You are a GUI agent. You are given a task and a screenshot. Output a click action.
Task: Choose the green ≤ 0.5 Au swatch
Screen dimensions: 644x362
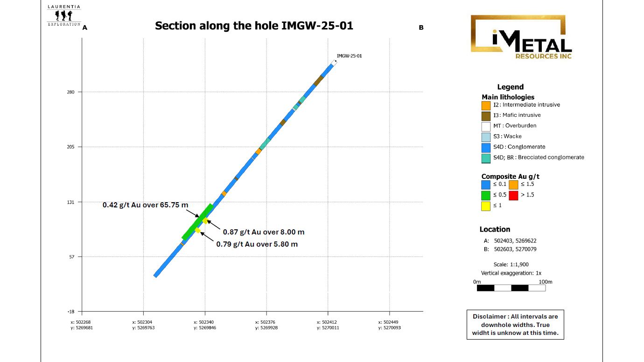(x=486, y=195)
